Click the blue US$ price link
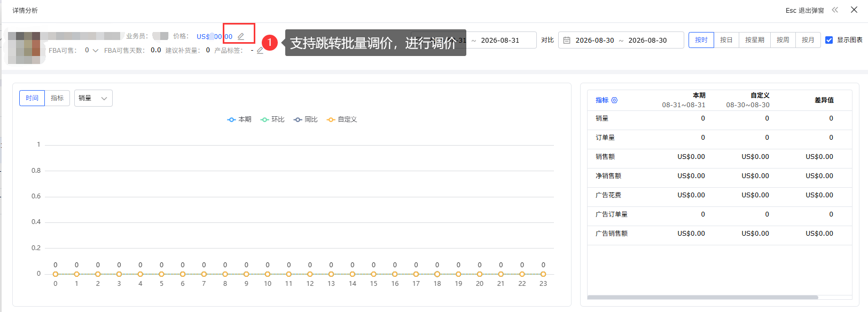The width and height of the screenshot is (868, 312). [x=214, y=37]
